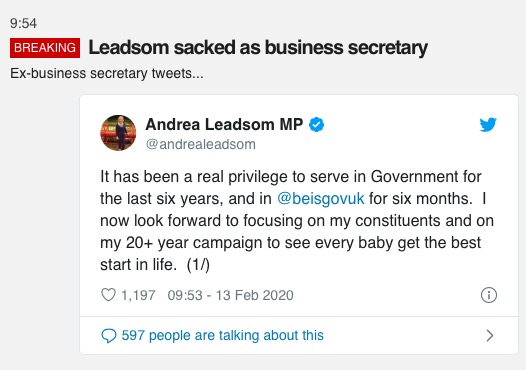Select the 'Ex-business secretary tweets...' text
This screenshot has height=370, width=526.
[107, 73]
